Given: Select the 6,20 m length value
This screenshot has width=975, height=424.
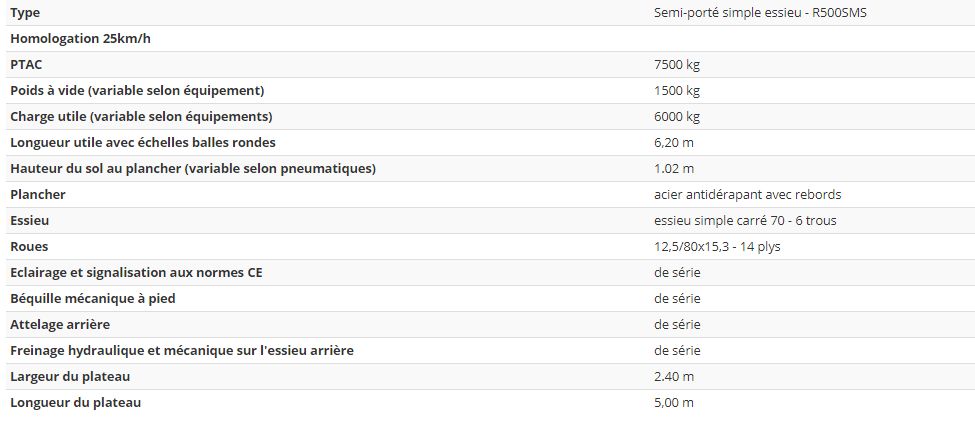Looking at the screenshot, I should click(673, 143).
